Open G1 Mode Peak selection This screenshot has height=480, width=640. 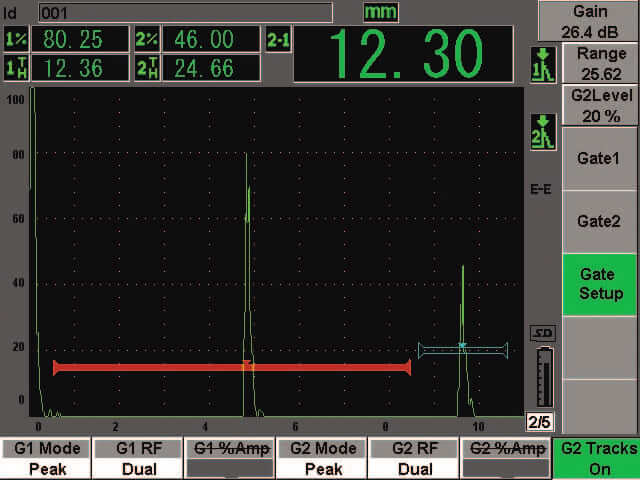(46, 458)
